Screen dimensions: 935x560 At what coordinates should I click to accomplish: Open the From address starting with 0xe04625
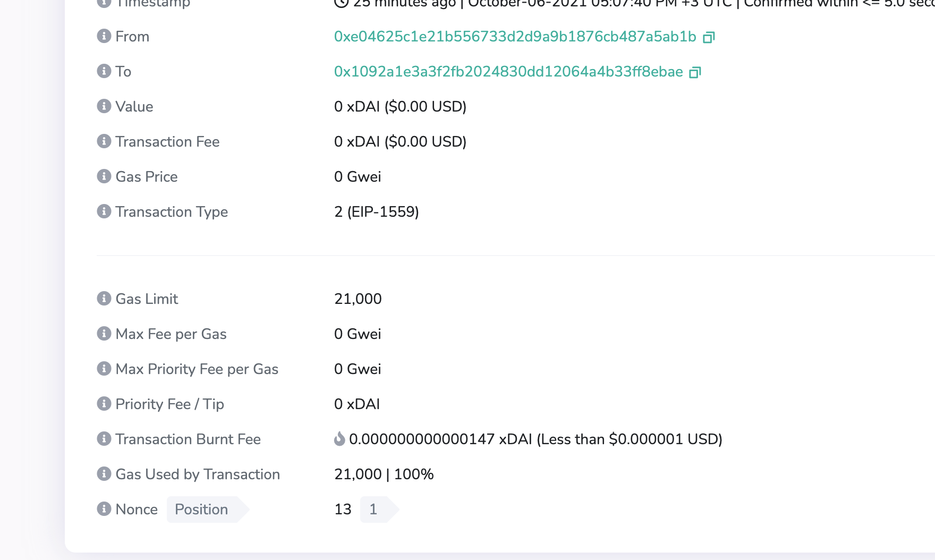coord(514,37)
